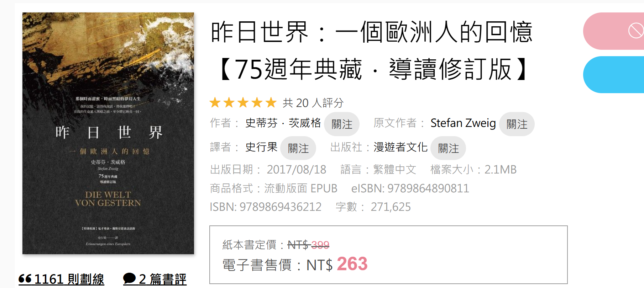Click the speech bubble icon beside 2 篇書評
This screenshot has width=644, height=288.
[x=130, y=278]
